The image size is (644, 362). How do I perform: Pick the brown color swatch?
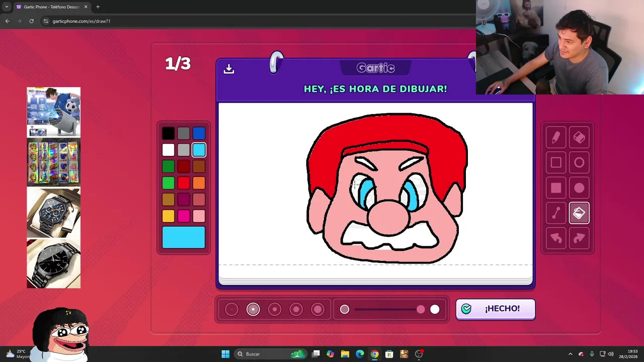[x=199, y=166]
